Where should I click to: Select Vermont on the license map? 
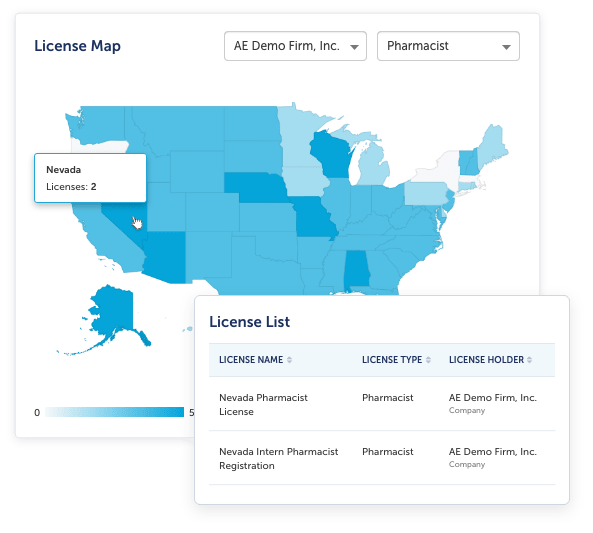pos(464,163)
